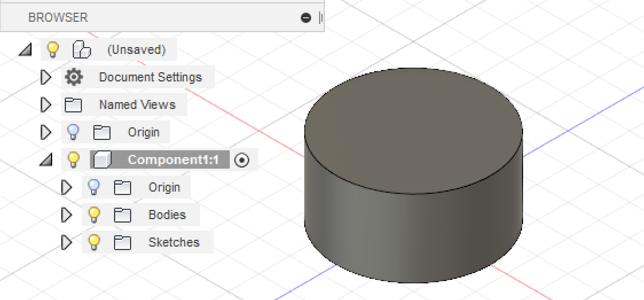Viewport: 644px width, 300px height.
Task: Expand the Sketches folder
Action: click(66, 243)
